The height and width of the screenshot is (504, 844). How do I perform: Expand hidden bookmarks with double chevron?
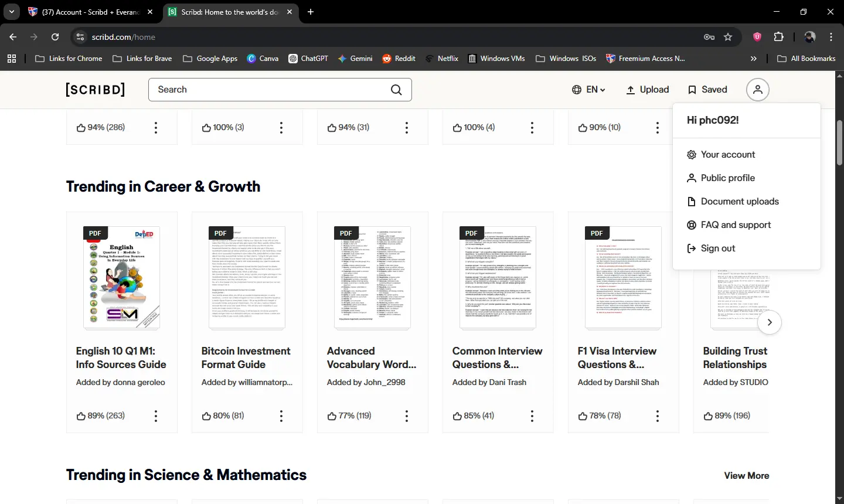(x=754, y=59)
